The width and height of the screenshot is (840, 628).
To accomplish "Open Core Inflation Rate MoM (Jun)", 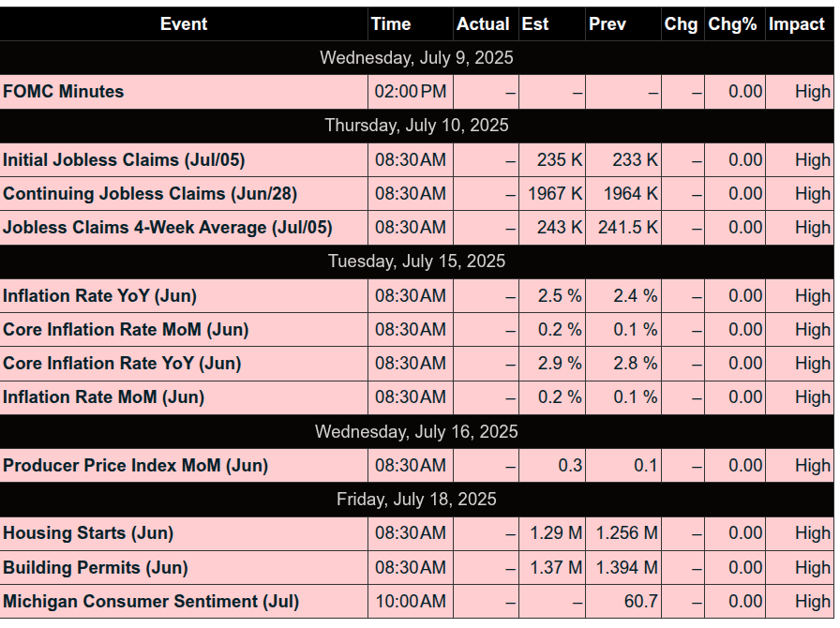I will click(126, 330).
